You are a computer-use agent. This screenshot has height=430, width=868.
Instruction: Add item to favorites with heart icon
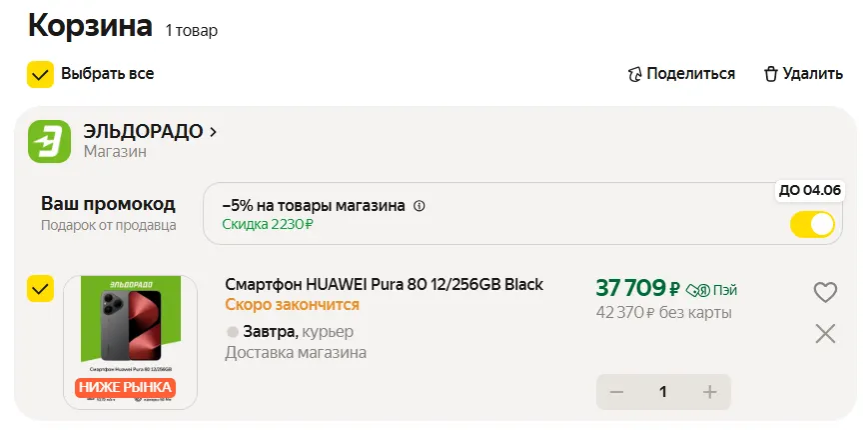pos(825,292)
